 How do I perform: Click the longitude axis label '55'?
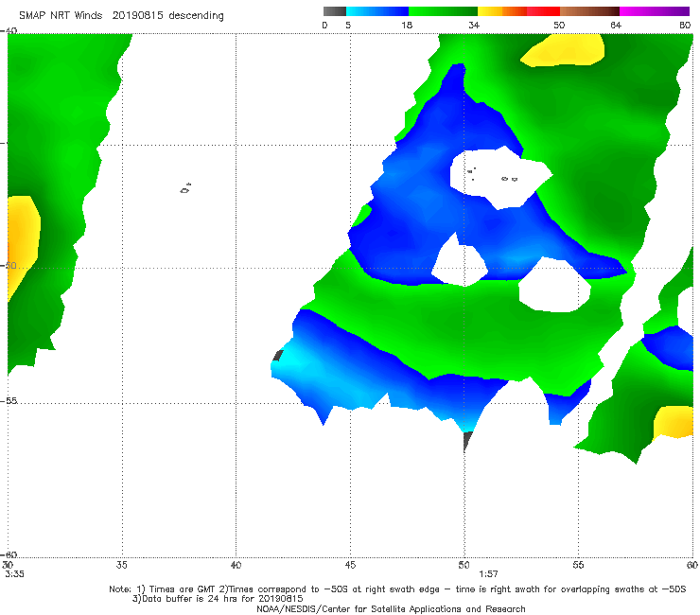[578, 565]
